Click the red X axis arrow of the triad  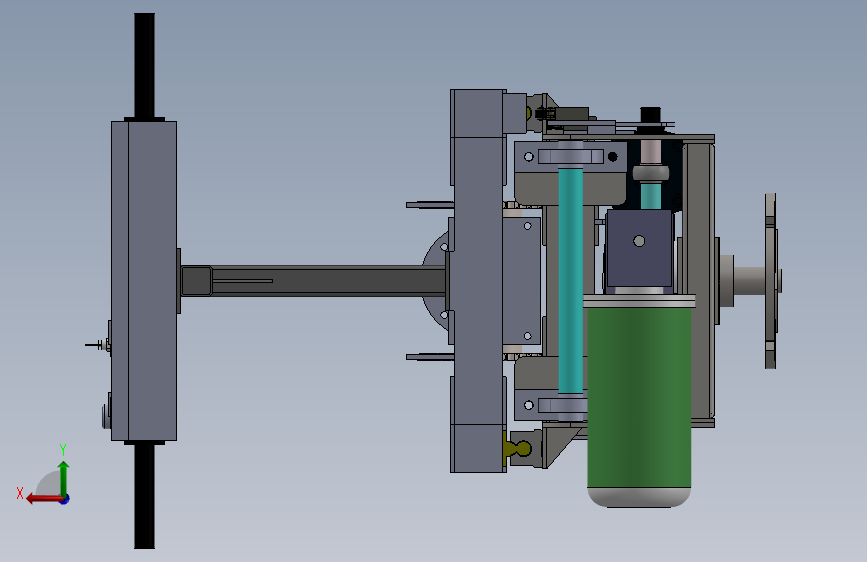click(44, 499)
